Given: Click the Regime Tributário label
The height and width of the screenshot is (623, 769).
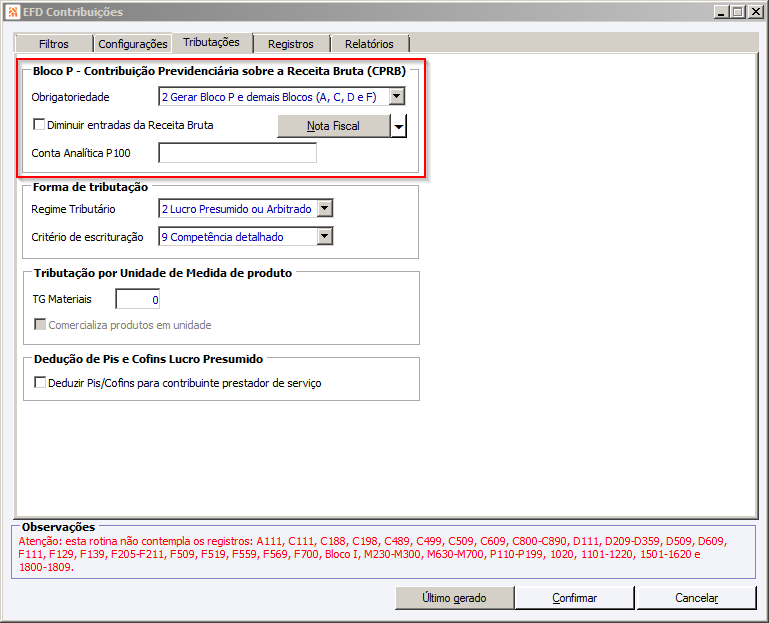Looking at the screenshot, I should (x=74, y=209).
